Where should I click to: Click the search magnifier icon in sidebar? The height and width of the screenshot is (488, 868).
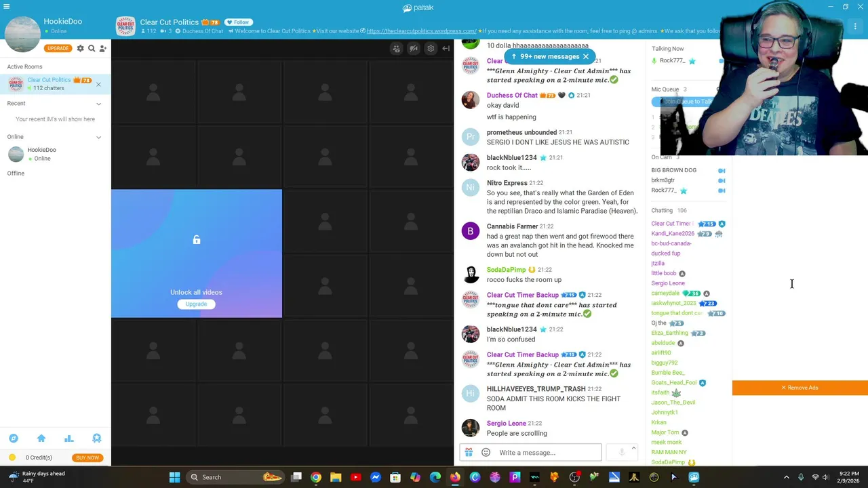[92, 48]
